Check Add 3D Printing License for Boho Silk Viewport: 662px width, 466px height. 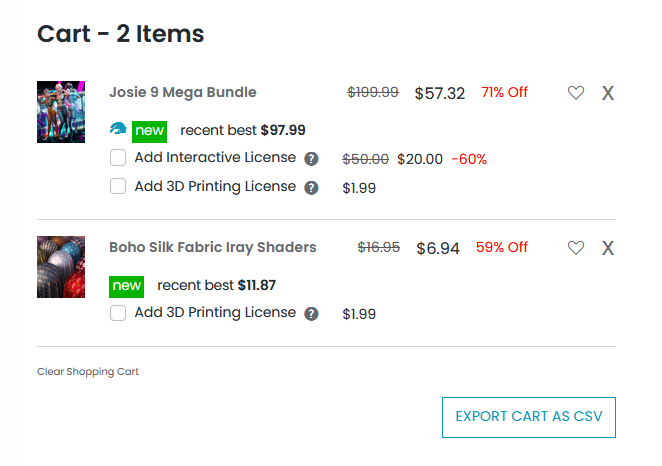pyautogui.click(x=118, y=313)
